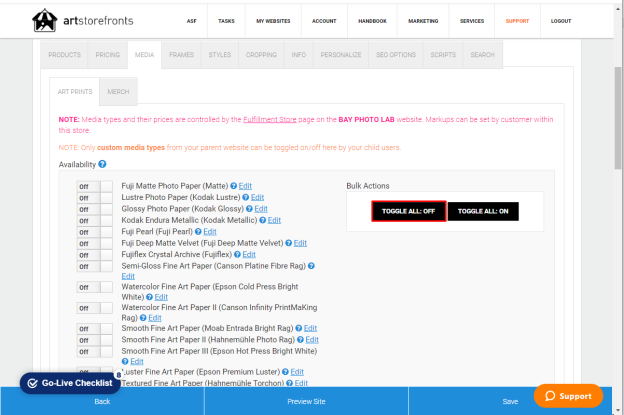The height and width of the screenshot is (415, 624).
Task: Open the Marketing menu item
Action: [x=423, y=21]
